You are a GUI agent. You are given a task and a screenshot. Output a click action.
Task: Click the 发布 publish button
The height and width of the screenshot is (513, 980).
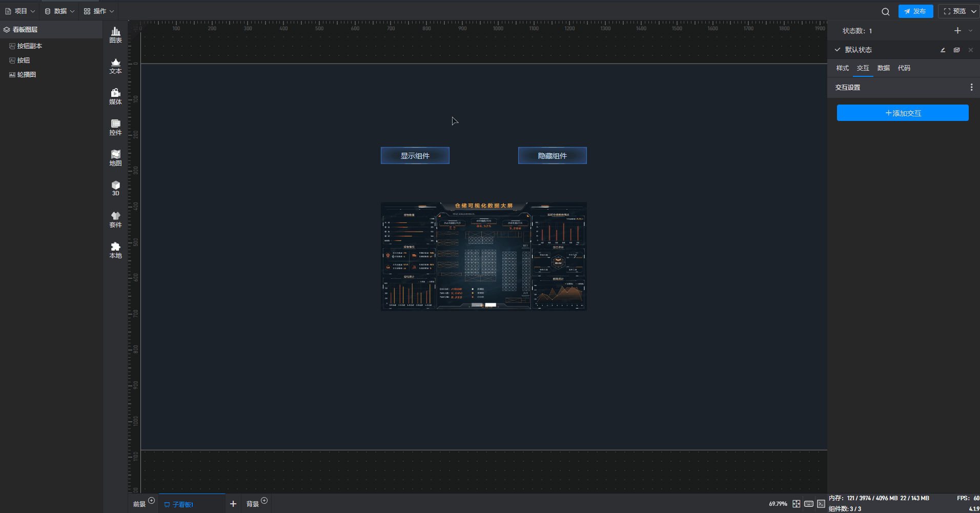click(x=915, y=11)
